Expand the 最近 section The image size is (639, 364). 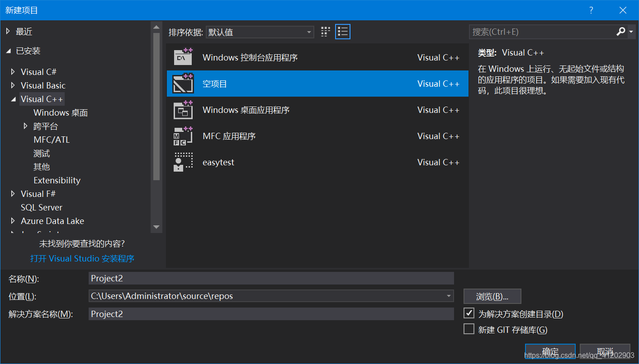(8, 32)
